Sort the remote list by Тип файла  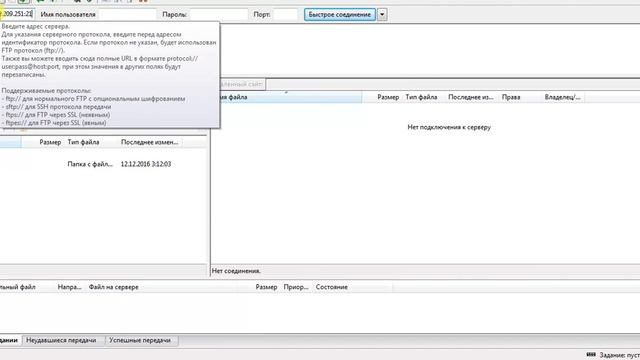click(422, 97)
